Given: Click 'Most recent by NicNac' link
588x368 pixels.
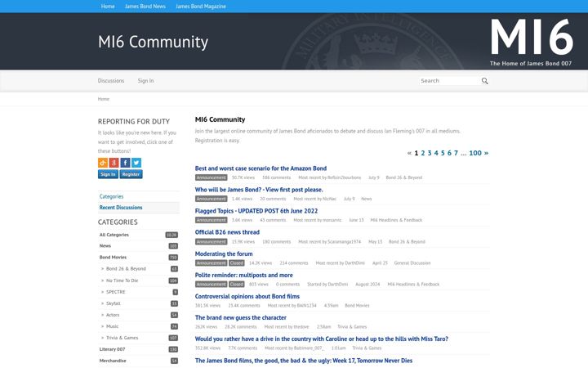Looking at the screenshot, I should pyautogui.click(x=314, y=199).
